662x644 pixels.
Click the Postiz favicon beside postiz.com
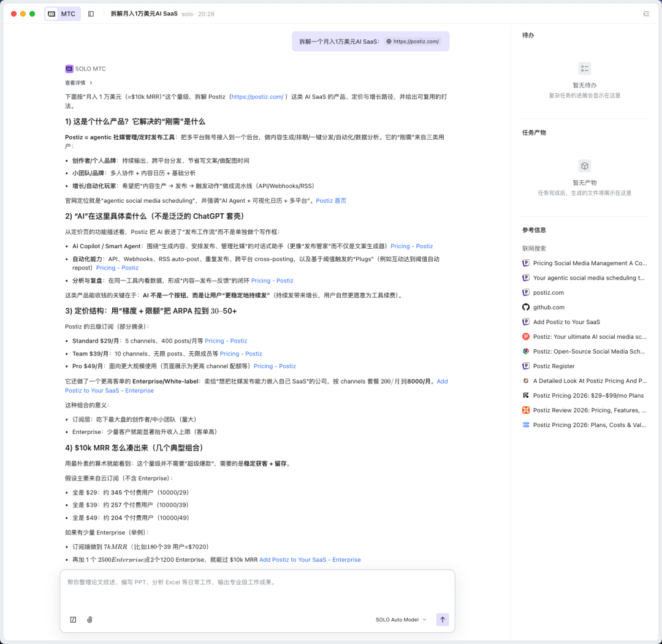[x=526, y=292]
